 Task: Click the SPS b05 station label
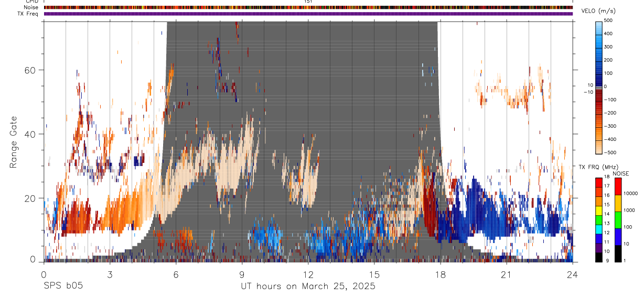63,287
